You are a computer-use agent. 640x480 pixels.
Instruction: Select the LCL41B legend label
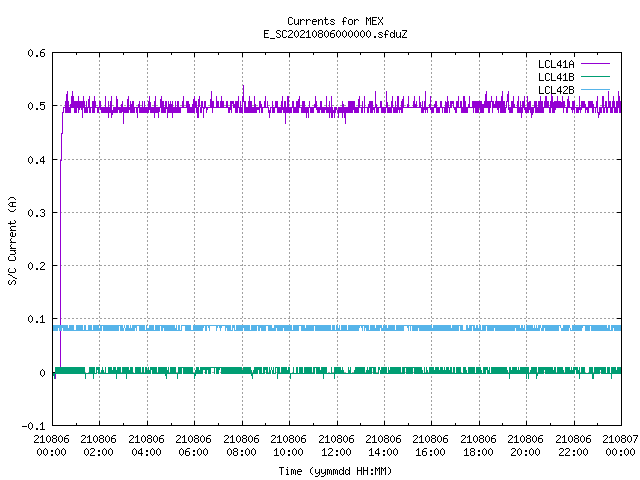(x=556, y=77)
